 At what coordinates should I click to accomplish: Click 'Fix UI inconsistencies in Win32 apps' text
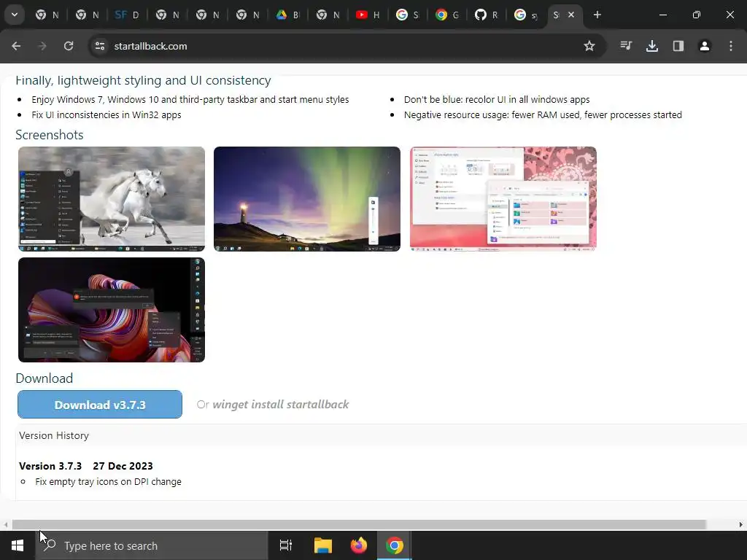pos(107,114)
